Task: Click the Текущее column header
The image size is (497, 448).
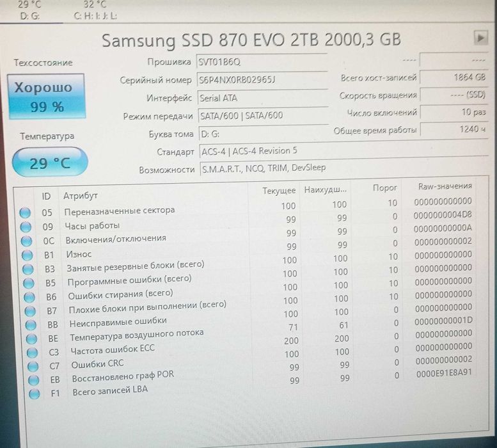Action: coord(279,191)
